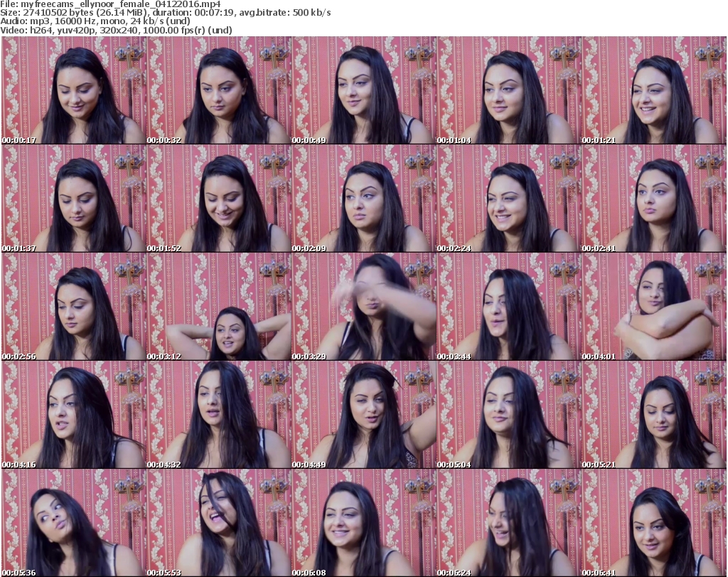Open the frame at 00:02:24
728x577 pixels.
508,198
